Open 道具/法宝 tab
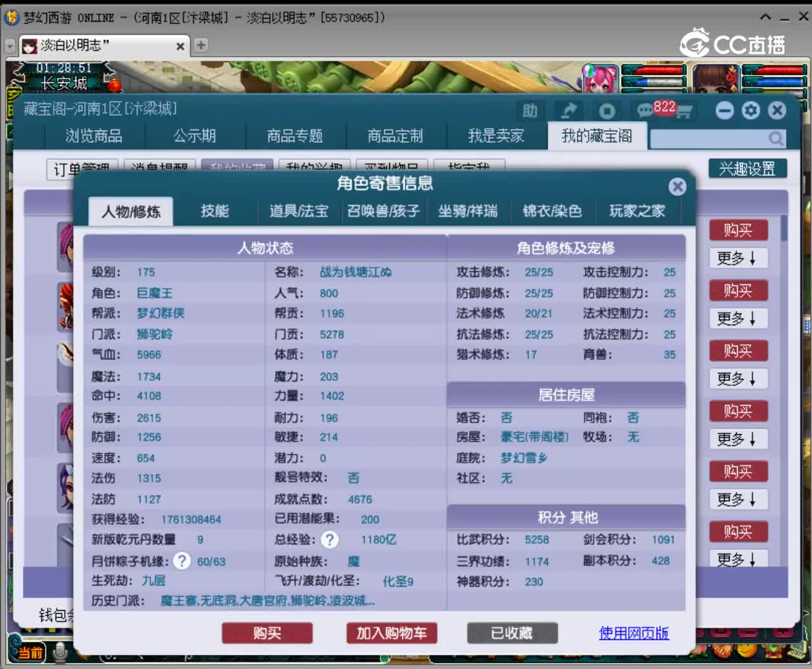The image size is (812, 669). click(x=299, y=211)
